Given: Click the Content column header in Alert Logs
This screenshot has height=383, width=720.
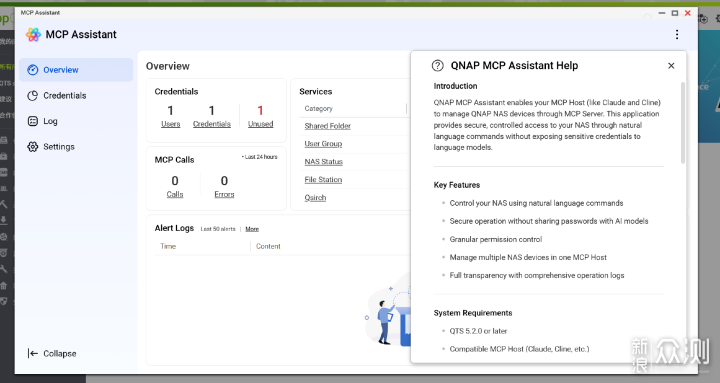Looking at the screenshot, I should click(x=268, y=246).
